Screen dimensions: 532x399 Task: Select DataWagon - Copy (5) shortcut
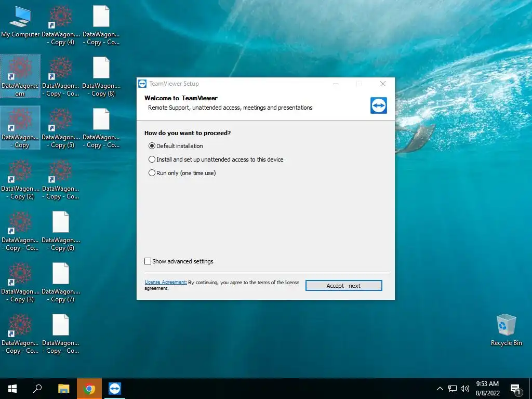tap(61, 129)
